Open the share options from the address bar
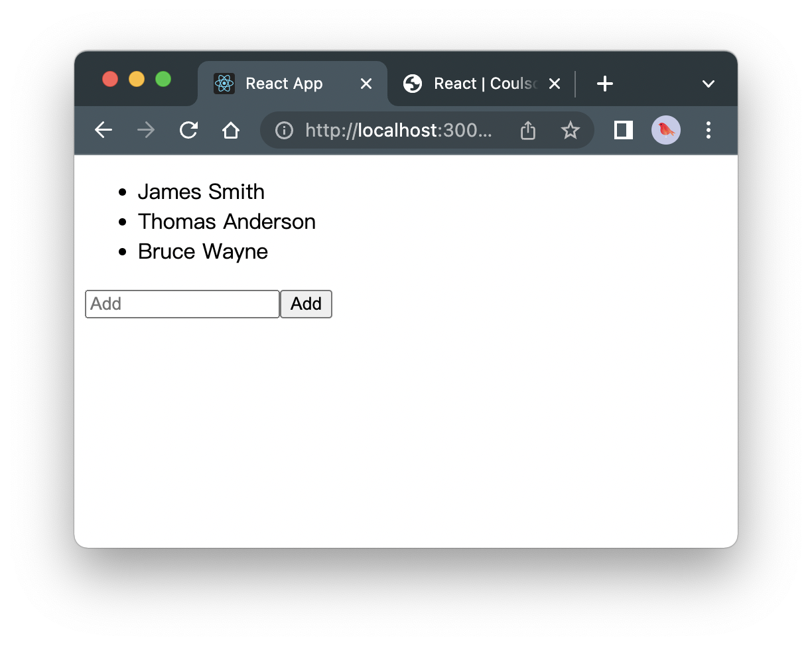812x646 pixels. click(527, 130)
